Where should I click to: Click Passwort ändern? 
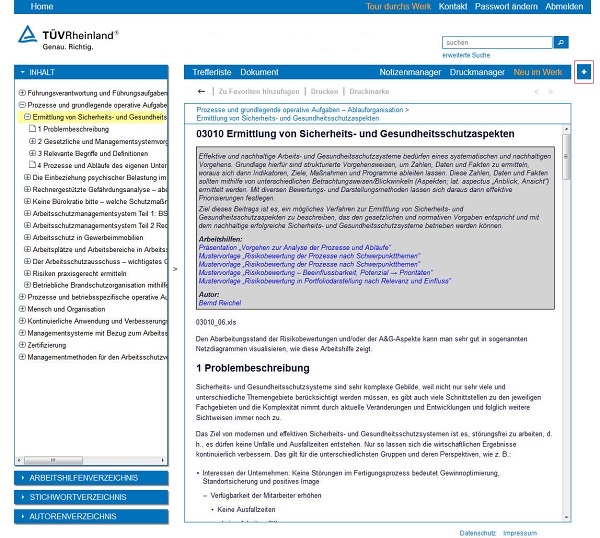[506, 7]
